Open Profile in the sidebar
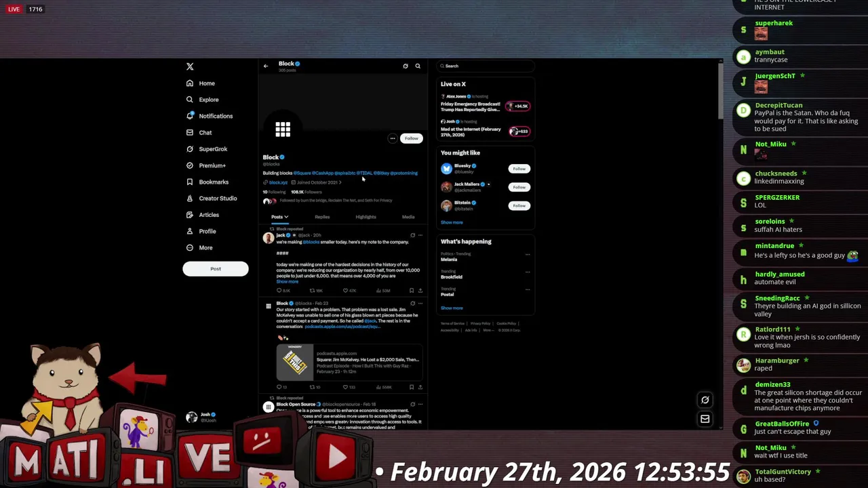 [201, 231]
